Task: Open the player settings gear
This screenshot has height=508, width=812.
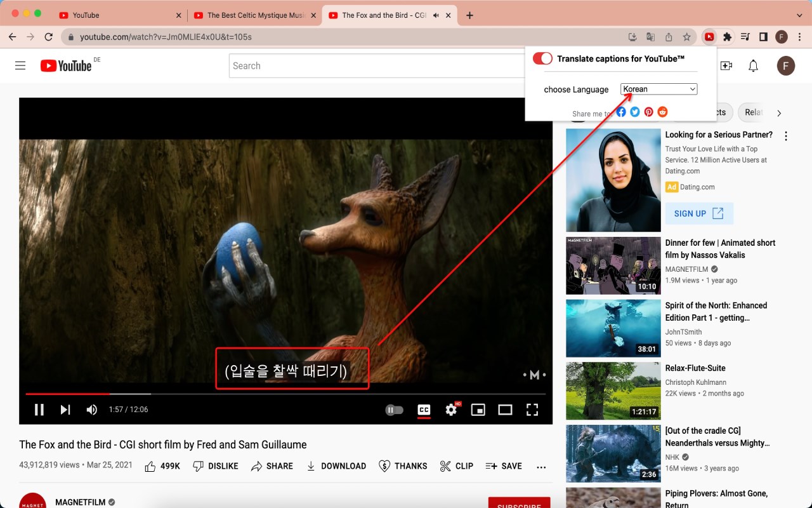Action: coord(452,410)
